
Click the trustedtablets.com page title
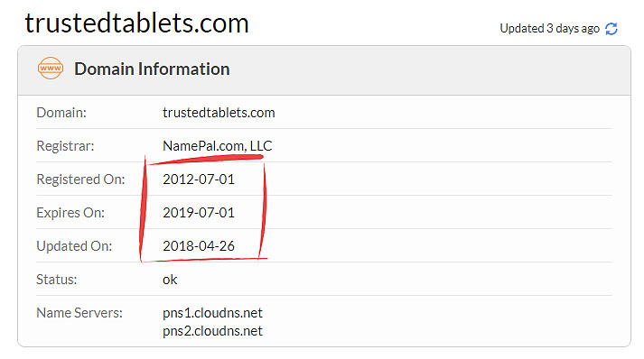pyautogui.click(x=136, y=23)
